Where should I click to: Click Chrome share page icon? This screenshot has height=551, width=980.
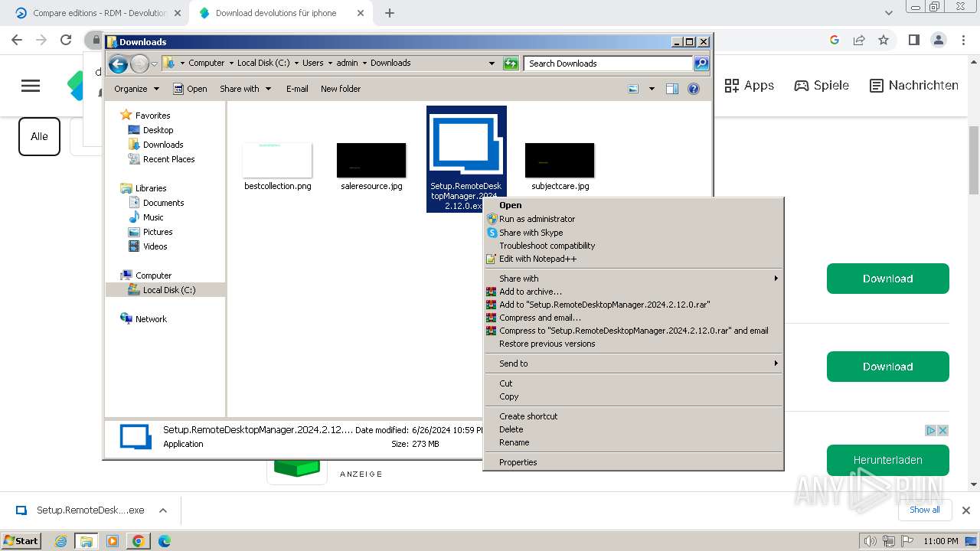(x=859, y=40)
